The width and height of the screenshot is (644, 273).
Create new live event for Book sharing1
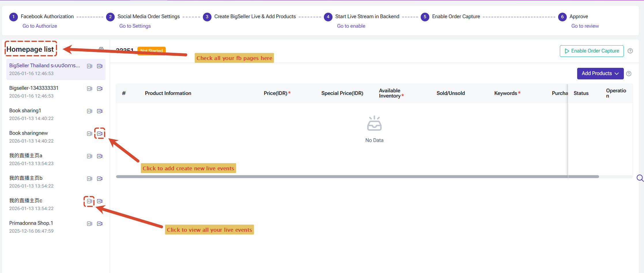100,111
